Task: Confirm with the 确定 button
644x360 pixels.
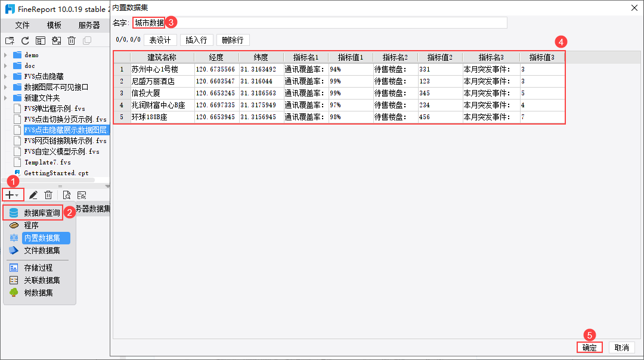Action: pos(589,347)
